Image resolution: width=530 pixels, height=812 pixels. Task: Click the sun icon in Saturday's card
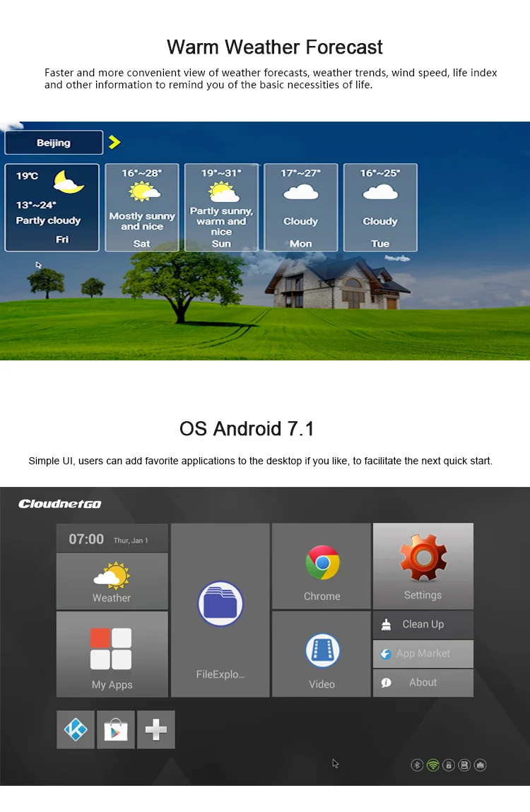145,192
